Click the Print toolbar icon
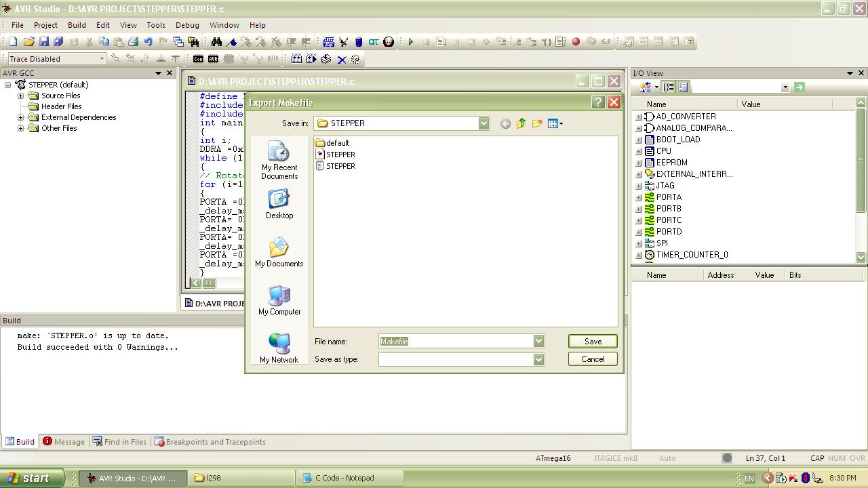This screenshot has width=868, height=488. 133,41
